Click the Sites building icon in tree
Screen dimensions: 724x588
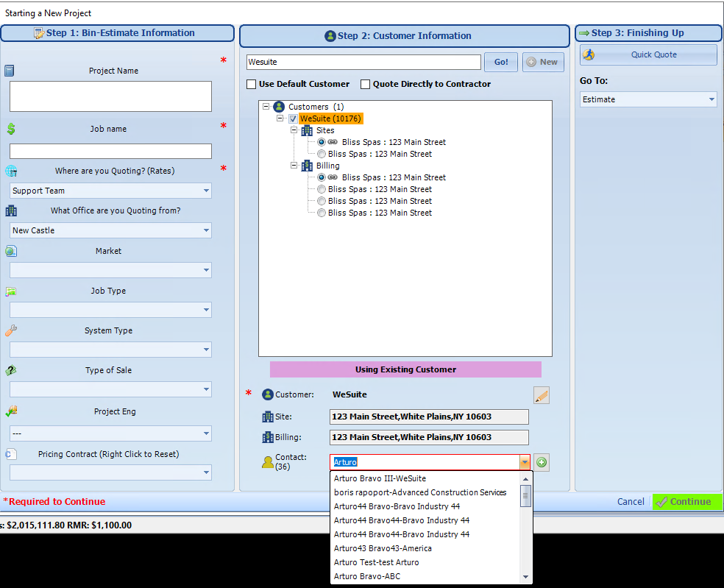coord(307,131)
